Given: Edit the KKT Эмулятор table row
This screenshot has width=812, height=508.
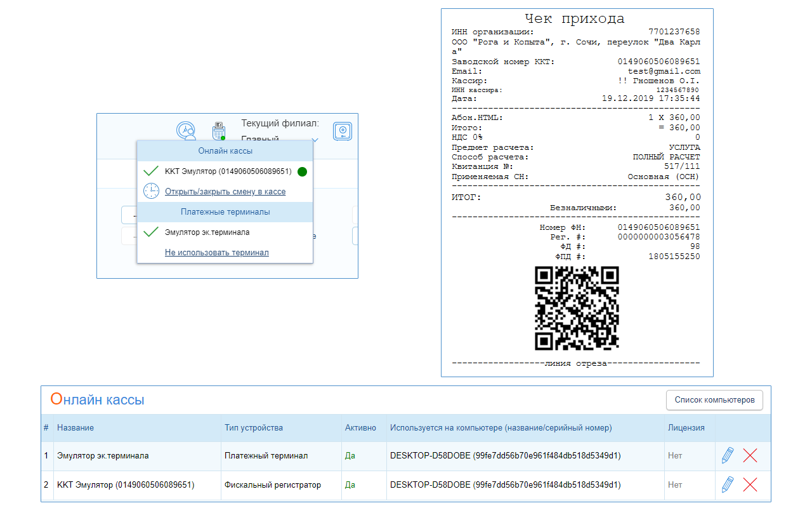Looking at the screenshot, I should pyautogui.click(x=728, y=485).
